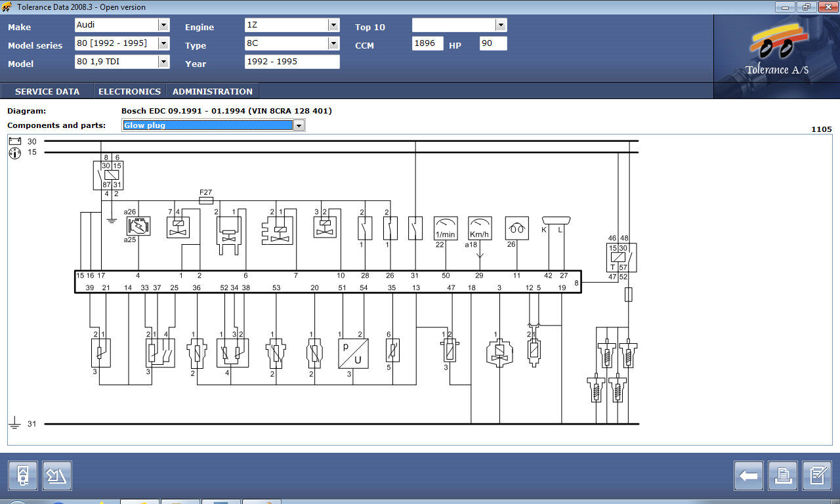Expand the Make dropdown showing Audi

163,25
